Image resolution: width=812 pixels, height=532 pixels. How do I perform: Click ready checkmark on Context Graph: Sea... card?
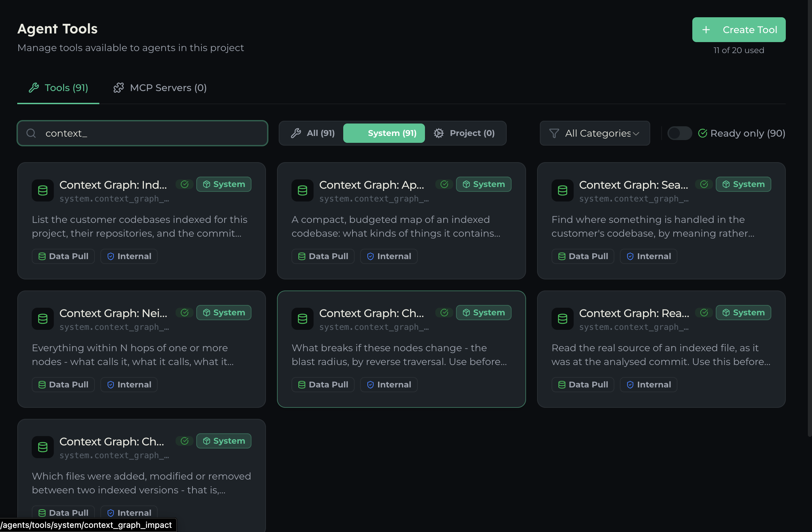[x=704, y=184]
